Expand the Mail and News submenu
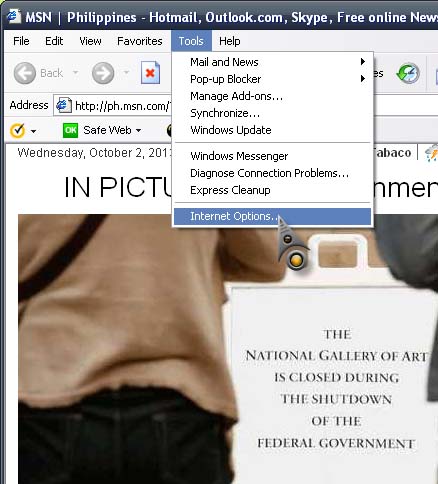Image resolution: width=438 pixels, height=484 pixels. coord(272,62)
